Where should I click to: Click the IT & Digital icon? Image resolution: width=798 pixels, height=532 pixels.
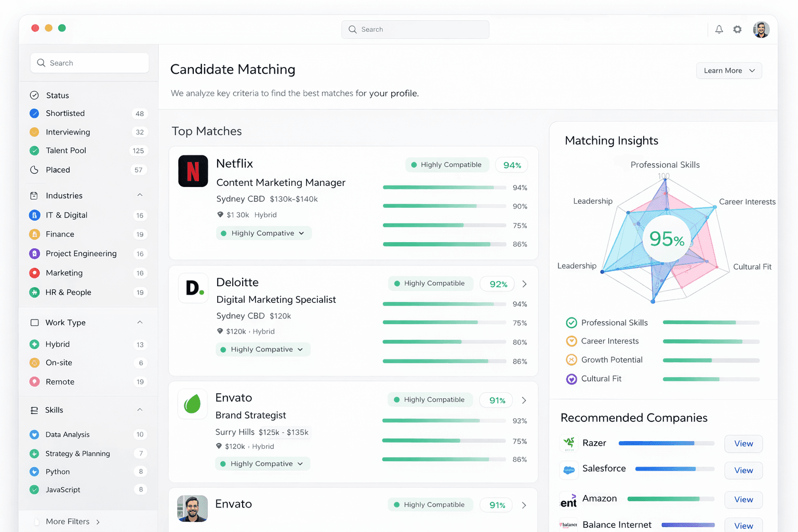pos(34,215)
